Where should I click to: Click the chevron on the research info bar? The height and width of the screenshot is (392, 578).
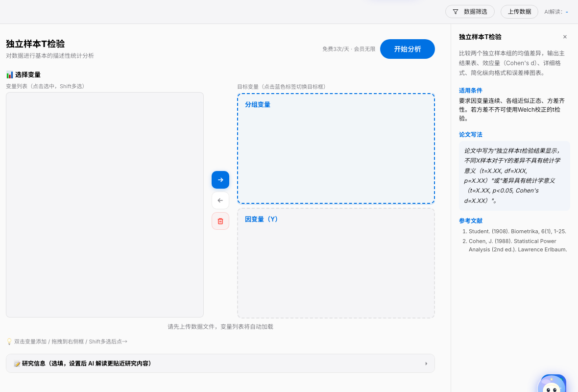click(x=426, y=363)
